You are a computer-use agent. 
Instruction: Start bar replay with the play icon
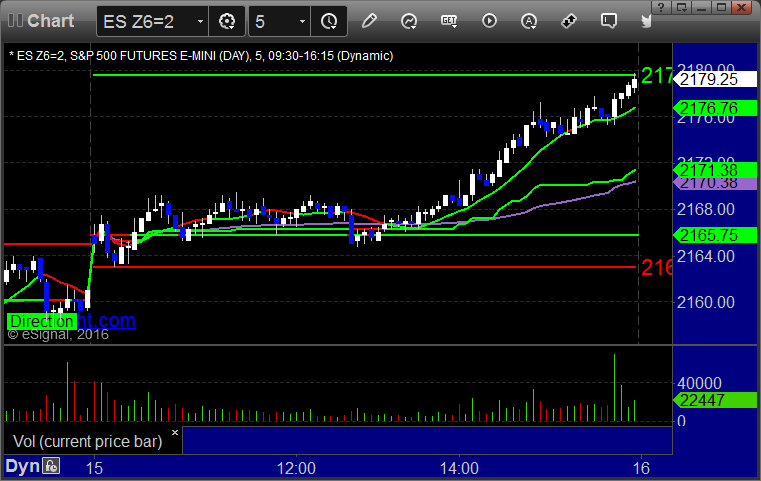click(x=489, y=21)
